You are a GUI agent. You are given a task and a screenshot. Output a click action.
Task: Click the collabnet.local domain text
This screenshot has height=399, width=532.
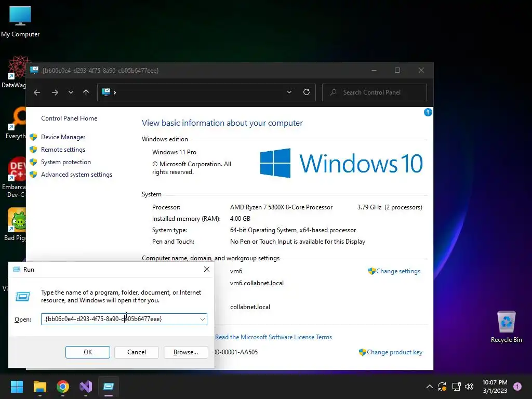(x=250, y=307)
